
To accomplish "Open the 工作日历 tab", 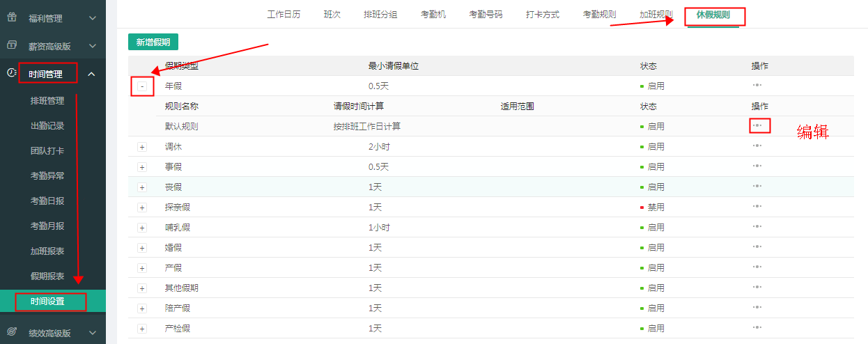I will pos(284,15).
